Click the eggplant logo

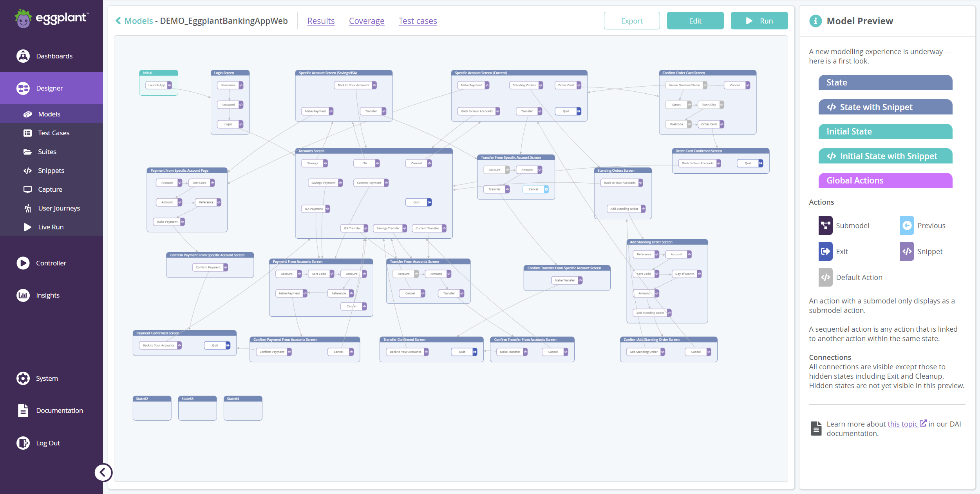tap(51, 18)
